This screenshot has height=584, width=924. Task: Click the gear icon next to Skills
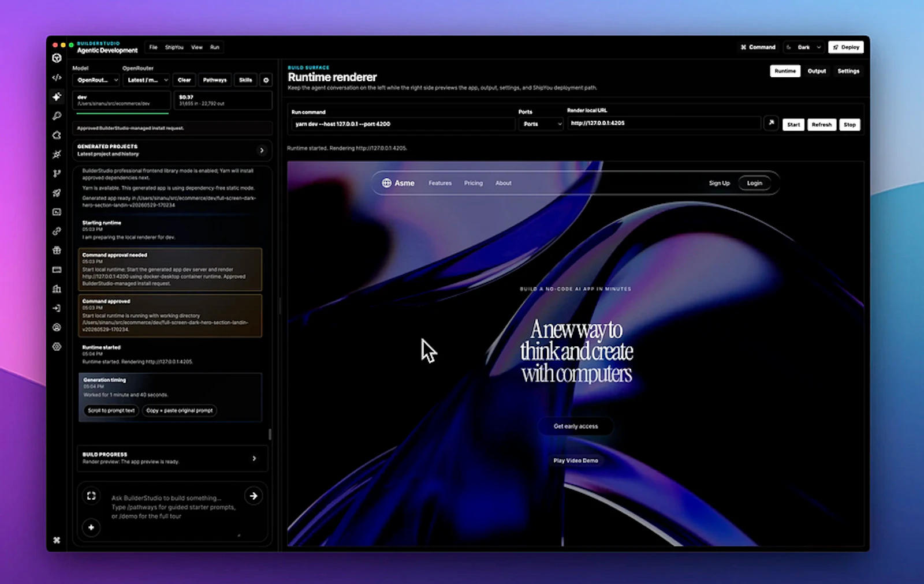click(266, 80)
